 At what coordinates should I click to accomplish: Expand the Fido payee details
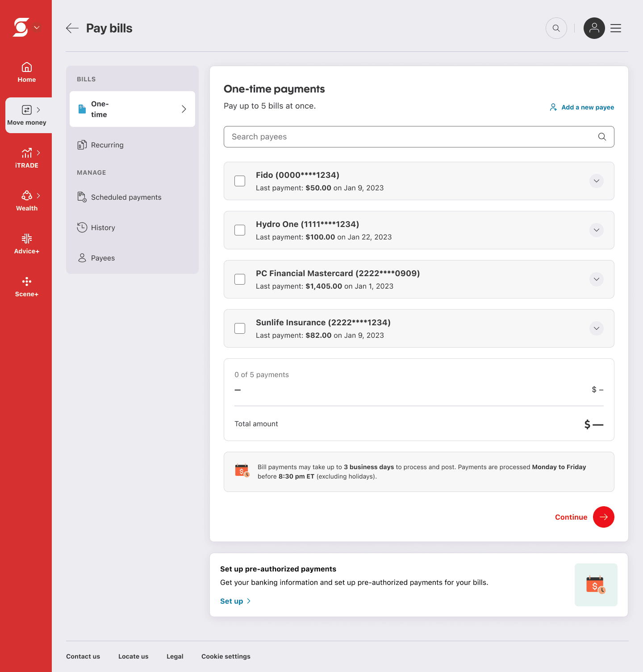pos(596,181)
